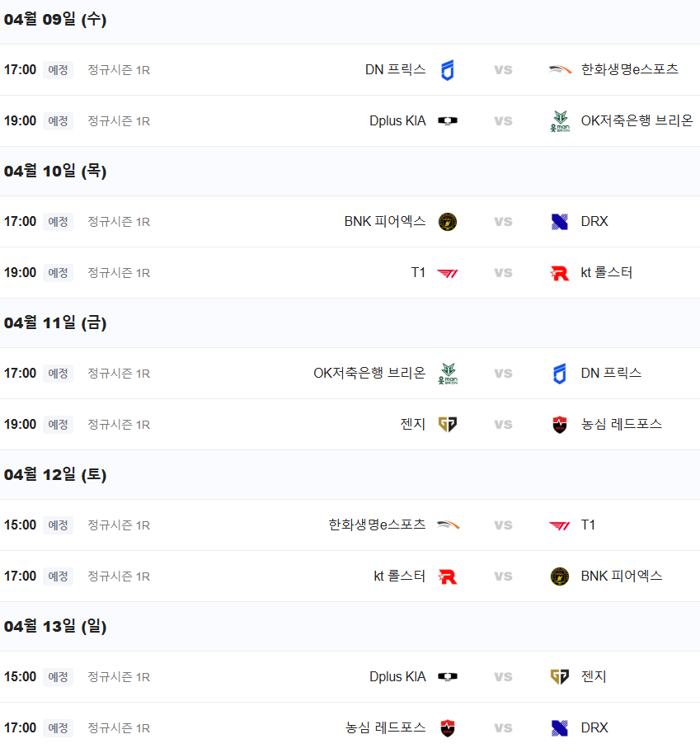Click the BNK 피어엑스 logo in the 04월 10일 match
Image resolution: width=700 pixels, height=753 pixels.
pyautogui.click(x=448, y=222)
